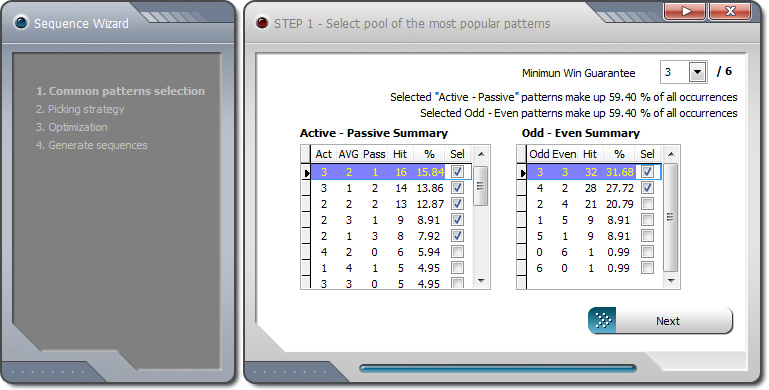Click the Active-Passive table scroll-down arrow
769x390 pixels.
coord(481,281)
